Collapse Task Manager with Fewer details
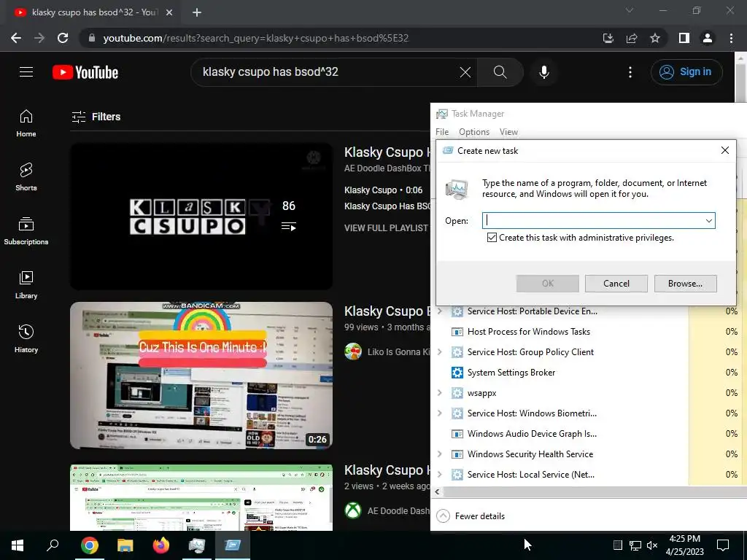Viewport: 747px width, 560px height. 471,516
